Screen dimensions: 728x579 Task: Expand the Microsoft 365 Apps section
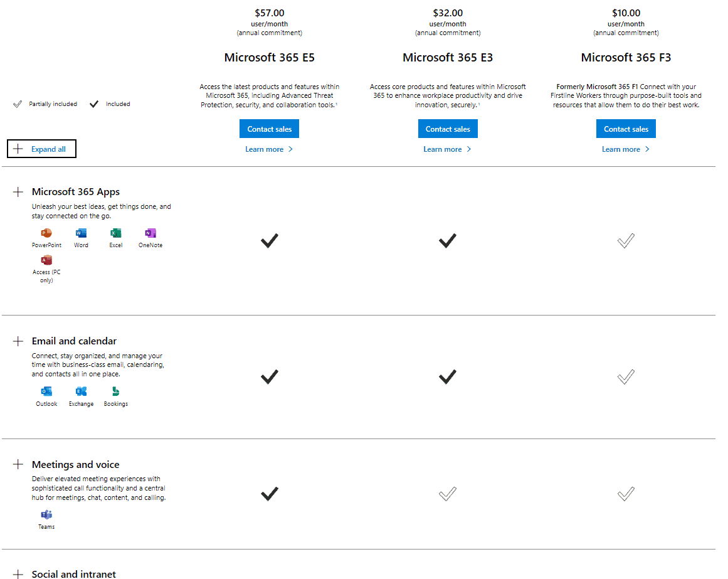click(18, 191)
